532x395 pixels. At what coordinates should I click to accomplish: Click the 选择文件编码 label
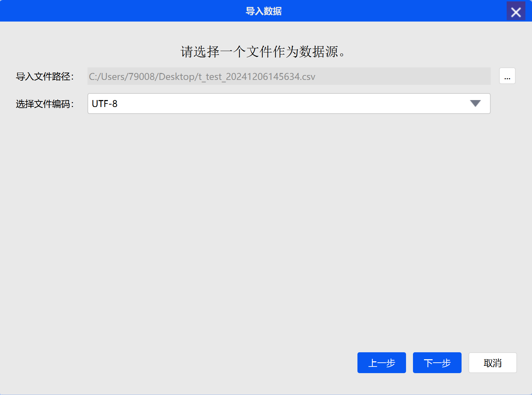[45, 104]
